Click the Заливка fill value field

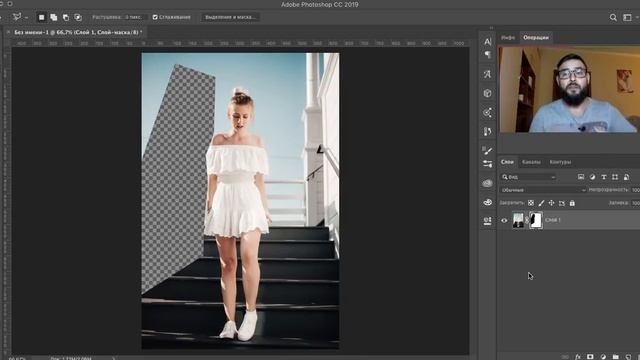[636, 203]
